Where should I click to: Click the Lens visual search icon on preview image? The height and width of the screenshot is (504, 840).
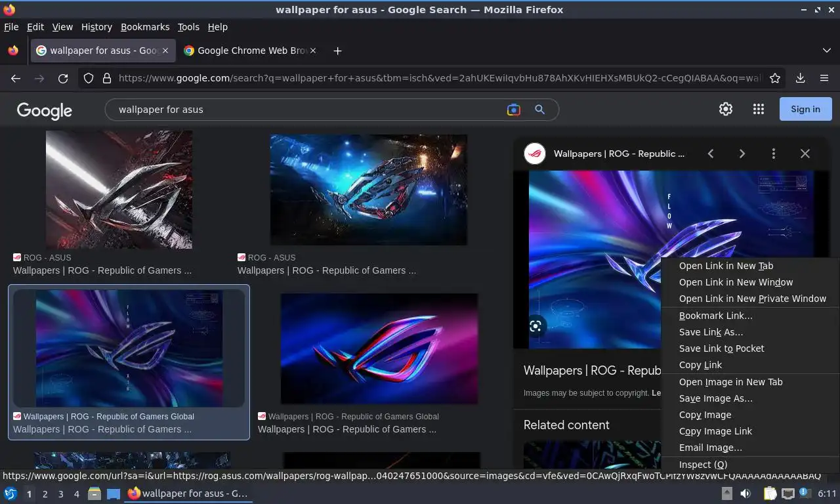point(535,326)
